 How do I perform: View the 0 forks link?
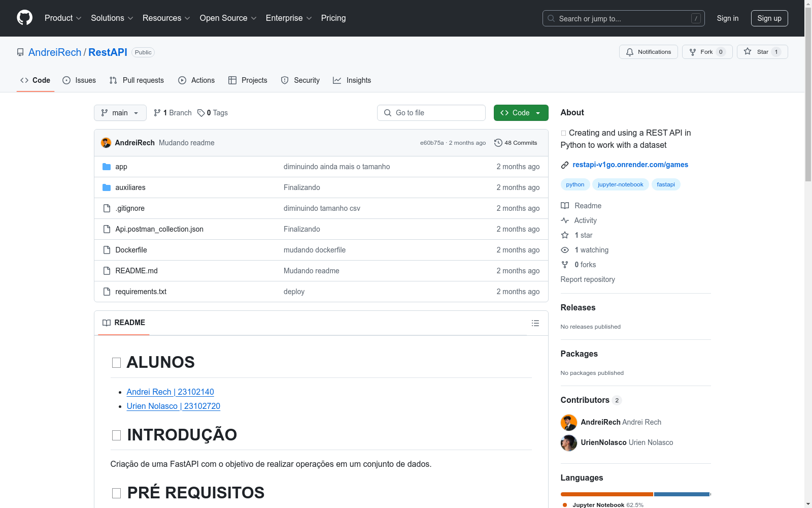coord(579,265)
